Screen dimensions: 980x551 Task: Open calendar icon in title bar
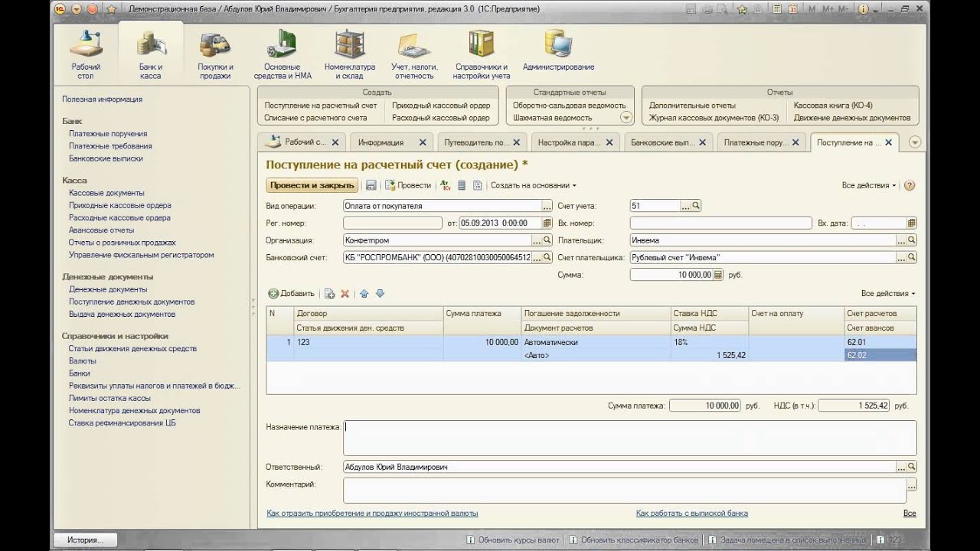(x=792, y=8)
